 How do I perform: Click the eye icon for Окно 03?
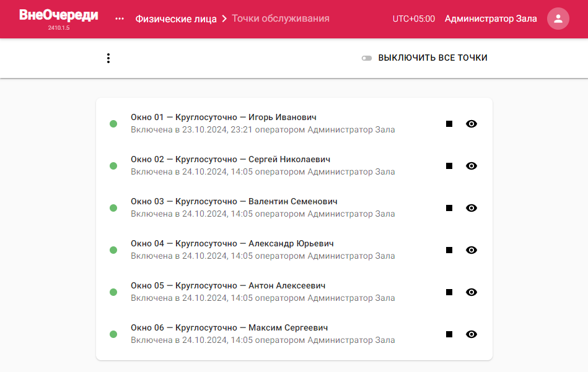472,208
